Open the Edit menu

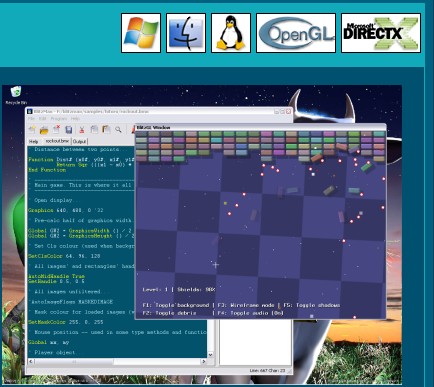43,119
